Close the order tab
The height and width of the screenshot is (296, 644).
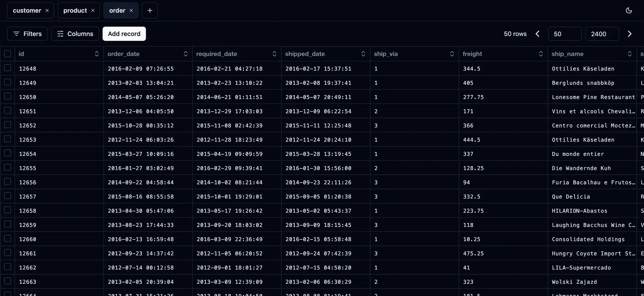131,11
